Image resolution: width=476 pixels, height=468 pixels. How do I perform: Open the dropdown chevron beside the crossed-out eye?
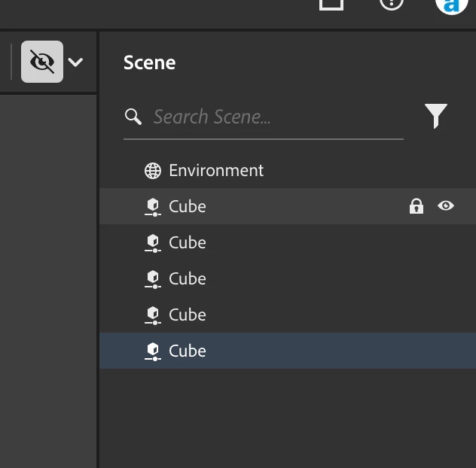pyautogui.click(x=75, y=62)
